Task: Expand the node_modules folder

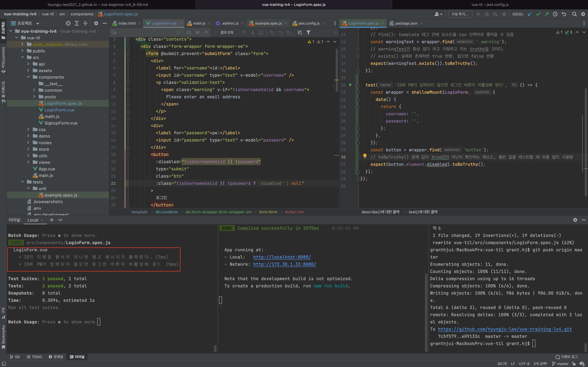Action: tap(22, 44)
